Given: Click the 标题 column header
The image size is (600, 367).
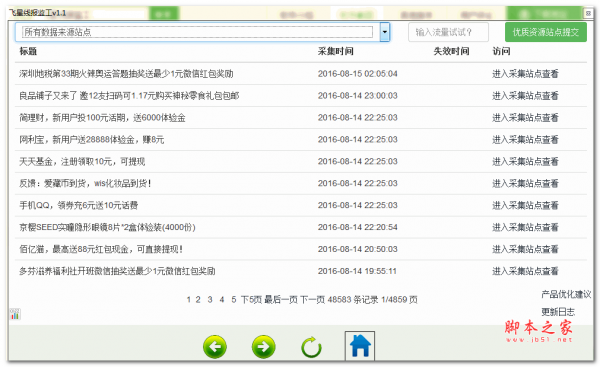Looking at the screenshot, I should pyautogui.click(x=28, y=51).
